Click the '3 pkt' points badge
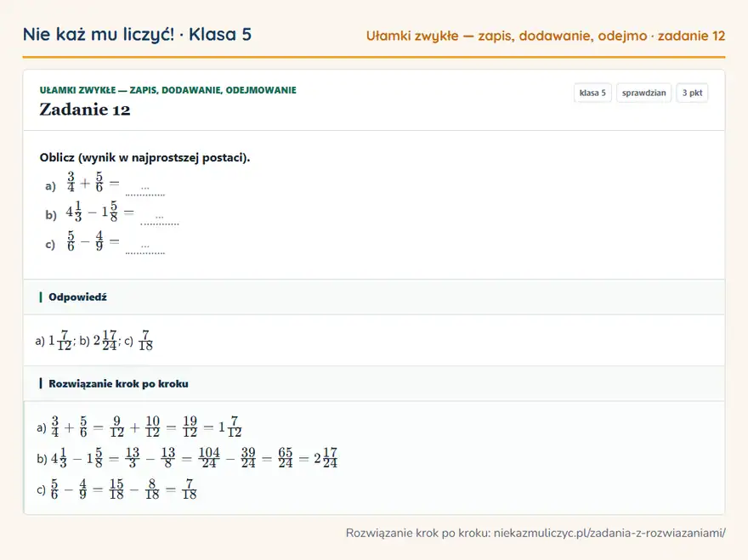748x560 pixels. tap(692, 93)
